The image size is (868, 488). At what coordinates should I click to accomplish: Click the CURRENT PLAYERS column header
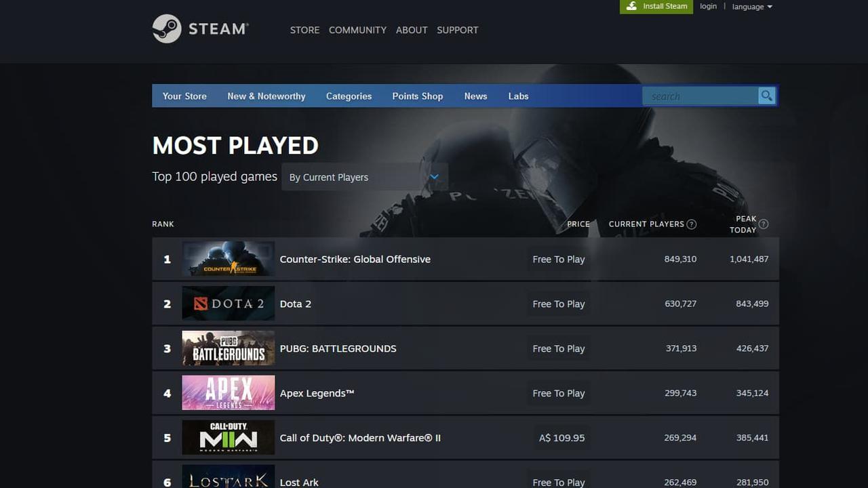coord(646,224)
